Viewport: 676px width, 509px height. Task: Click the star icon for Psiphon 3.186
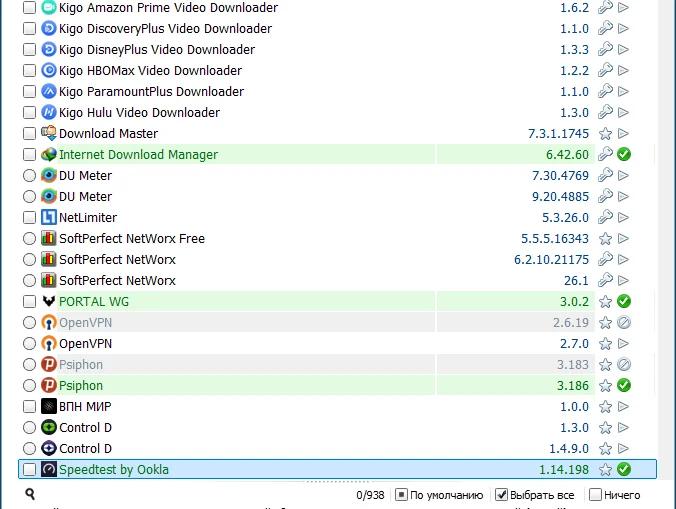(x=605, y=386)
